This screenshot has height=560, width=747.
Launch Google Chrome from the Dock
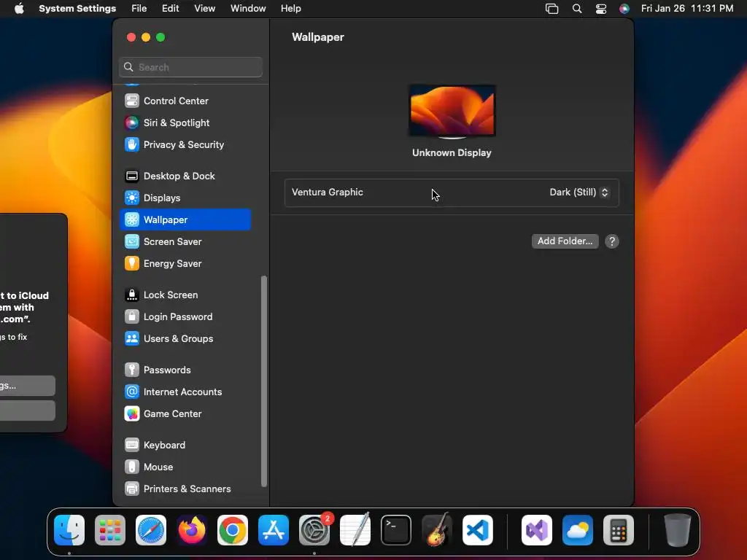[233, 530]
